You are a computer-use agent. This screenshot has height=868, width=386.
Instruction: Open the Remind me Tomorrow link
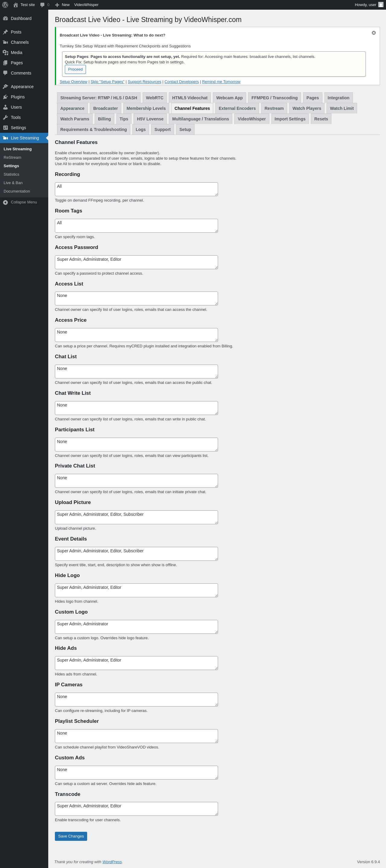click(x=221, y=81)
